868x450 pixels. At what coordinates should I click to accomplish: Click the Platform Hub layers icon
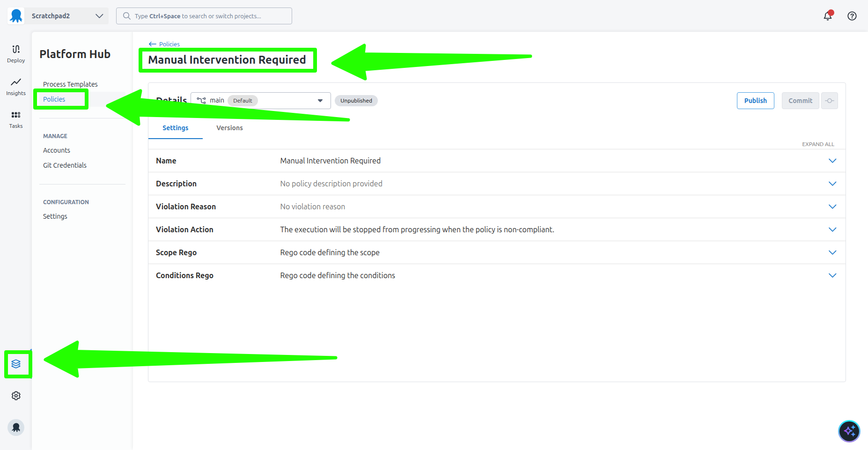[18, 364]
